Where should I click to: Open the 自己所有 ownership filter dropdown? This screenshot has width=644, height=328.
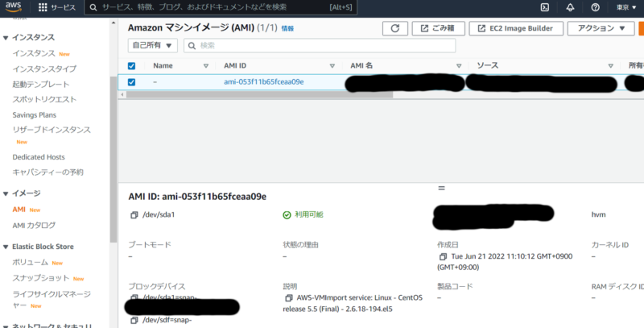point(153,45)
